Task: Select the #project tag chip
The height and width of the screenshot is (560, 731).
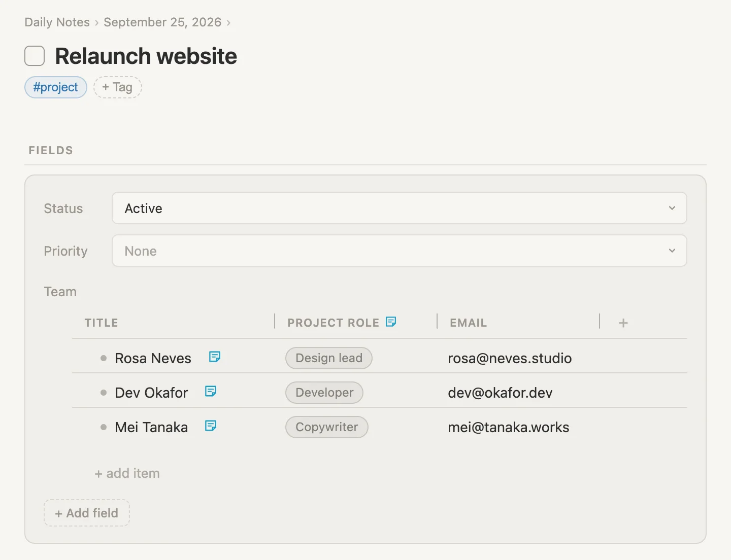Action: tap(56, 87)
